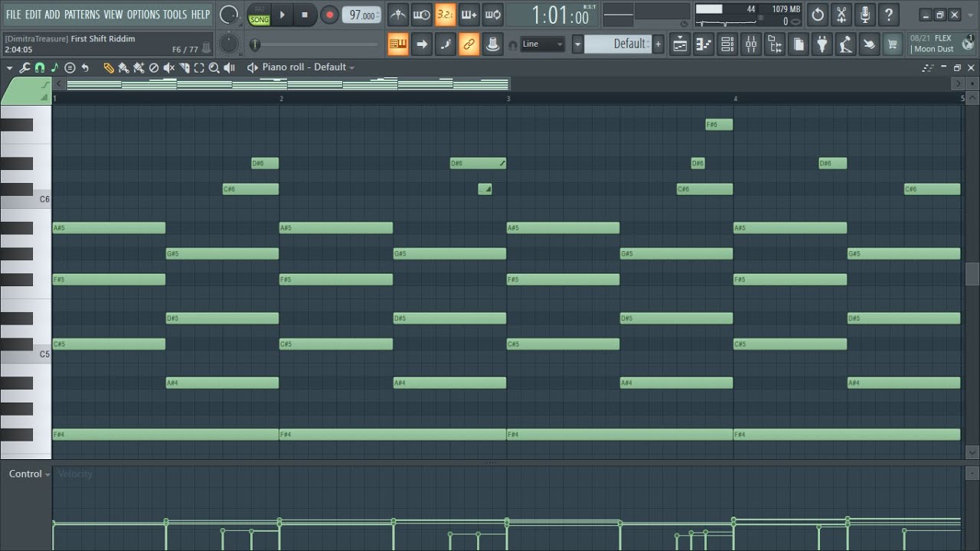Open the touch controller hand icon
Screen dimensions: 980x551
click(x=869, y=44)
